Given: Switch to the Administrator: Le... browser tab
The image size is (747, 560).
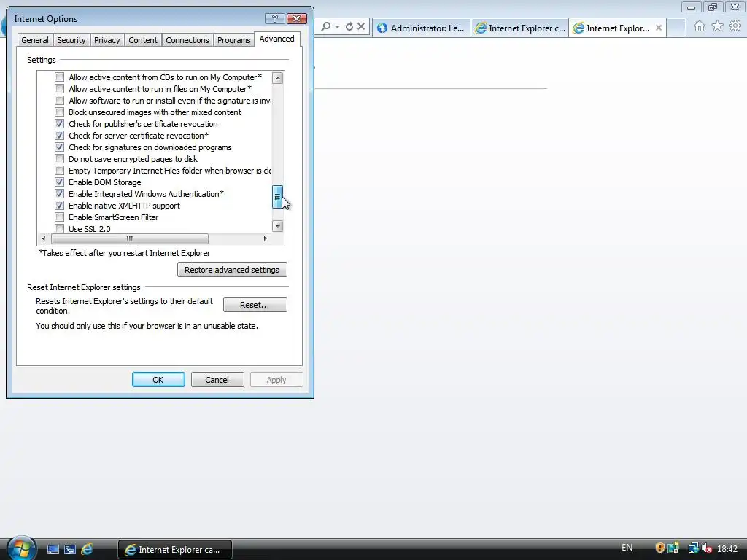Looking at the screenshot, I should coord(421,28).
